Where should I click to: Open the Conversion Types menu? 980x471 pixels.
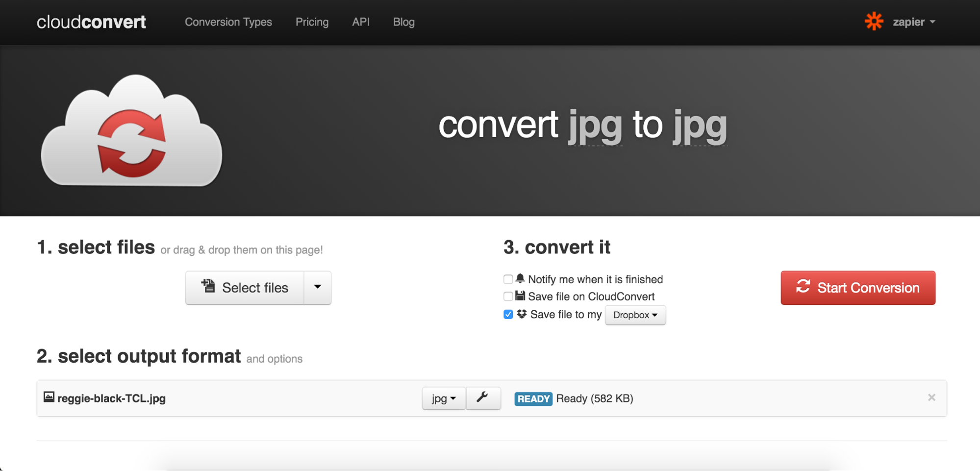228,22
